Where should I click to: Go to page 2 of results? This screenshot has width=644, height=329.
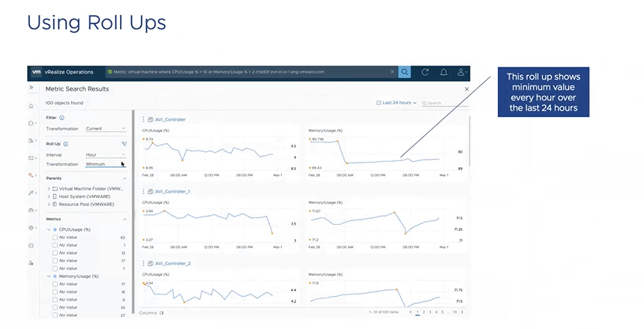click(x=424, y=312)
